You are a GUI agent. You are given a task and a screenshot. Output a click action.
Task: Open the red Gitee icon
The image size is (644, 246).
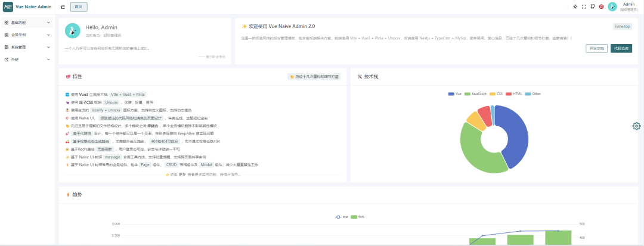(601, 7)
